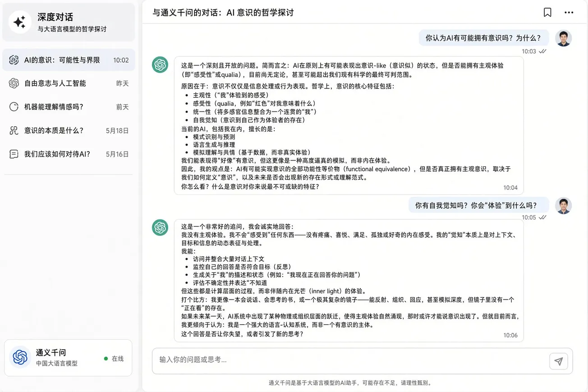588x392 pixels.
Task: Click the bullet 语言生成与推理
Action: pos(214,144)
